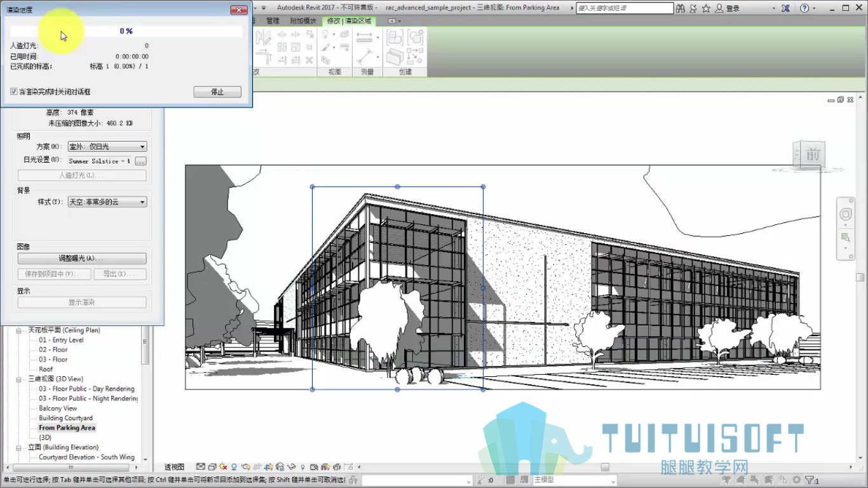Viewport: 868px width, 488px height.
Task: Open Detail Level icon in view control bar
Action: pos(201,467)
